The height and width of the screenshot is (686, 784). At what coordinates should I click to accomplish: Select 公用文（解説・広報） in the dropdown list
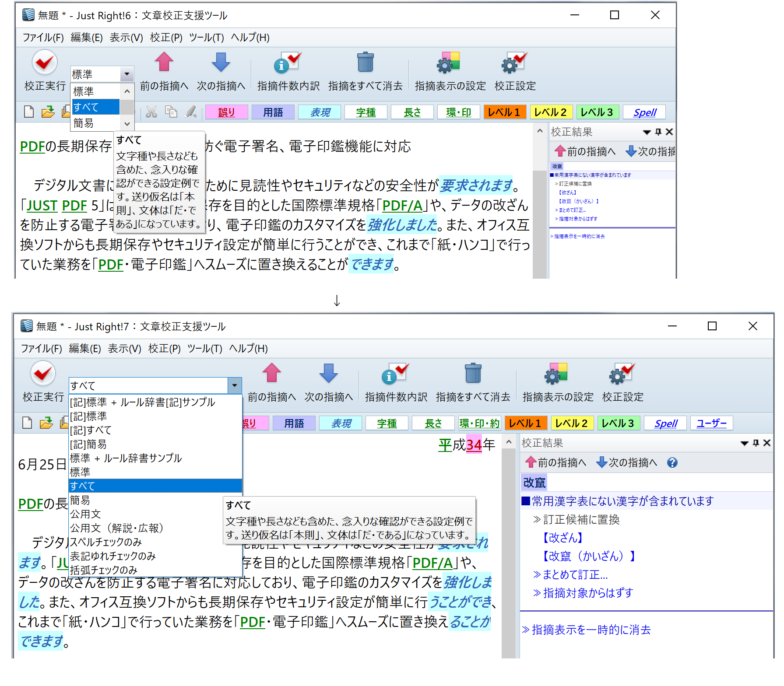click(x=155, y=528)
